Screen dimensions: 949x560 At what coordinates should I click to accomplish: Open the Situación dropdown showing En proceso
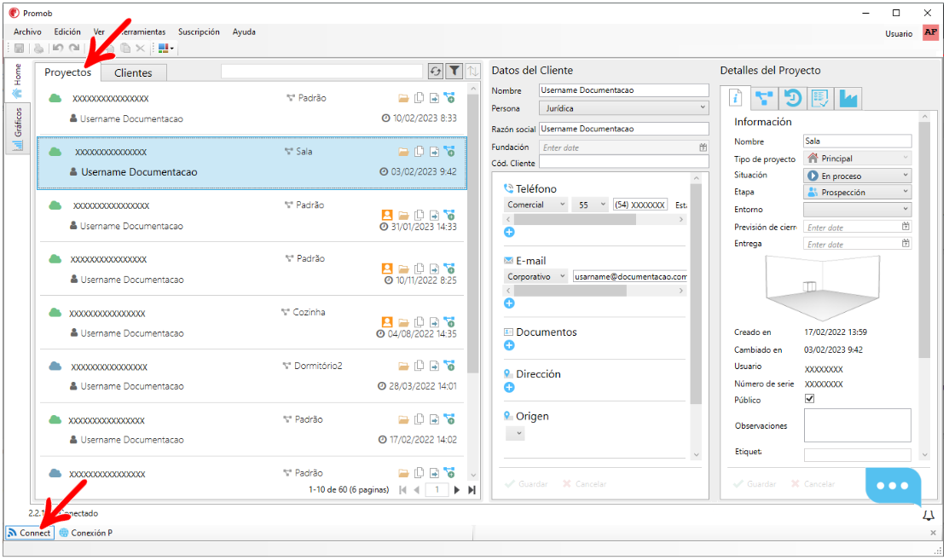click(857, 176)
